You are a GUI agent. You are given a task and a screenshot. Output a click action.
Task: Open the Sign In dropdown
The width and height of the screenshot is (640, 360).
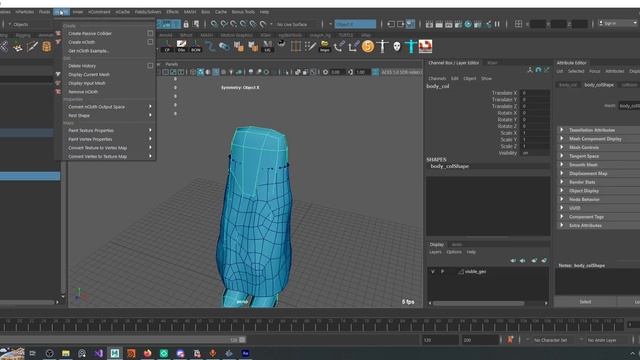pyautogui.click(x=618, y=24)
